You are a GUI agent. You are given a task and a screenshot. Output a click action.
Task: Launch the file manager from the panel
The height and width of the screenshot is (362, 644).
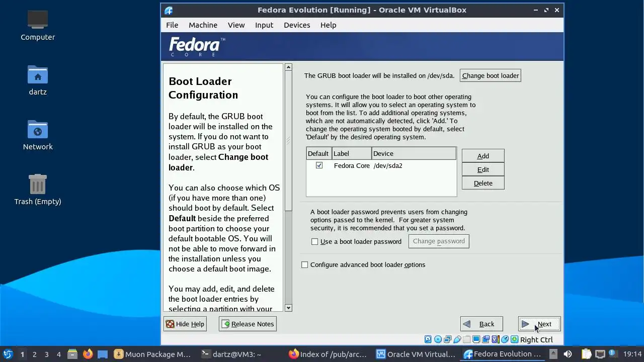coord(72,354)
